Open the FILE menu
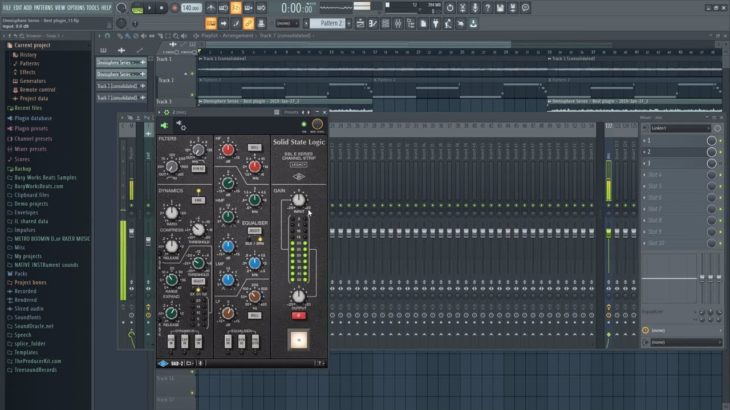The height and width of the screenshot is (410, 730). [x=7, y=8]
